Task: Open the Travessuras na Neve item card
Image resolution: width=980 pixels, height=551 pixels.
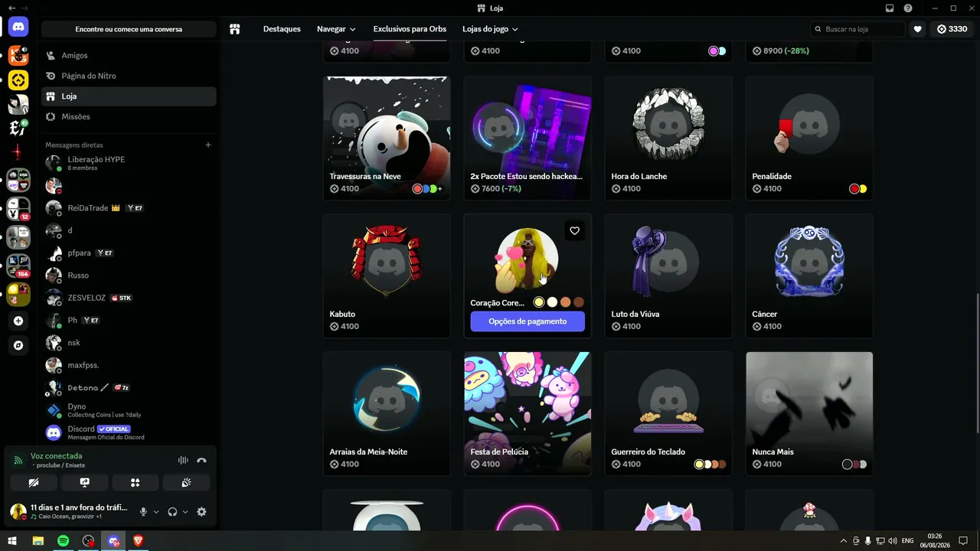Action: (x=387, y=138)
